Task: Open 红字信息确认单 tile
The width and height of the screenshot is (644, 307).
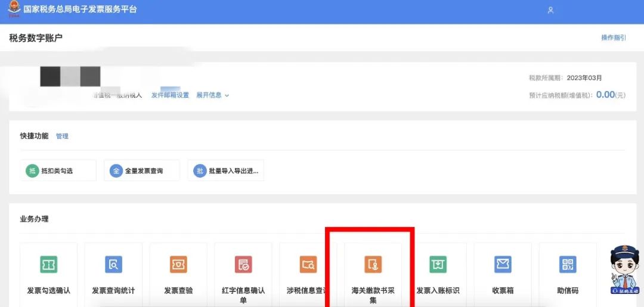Action: [243, 264]
